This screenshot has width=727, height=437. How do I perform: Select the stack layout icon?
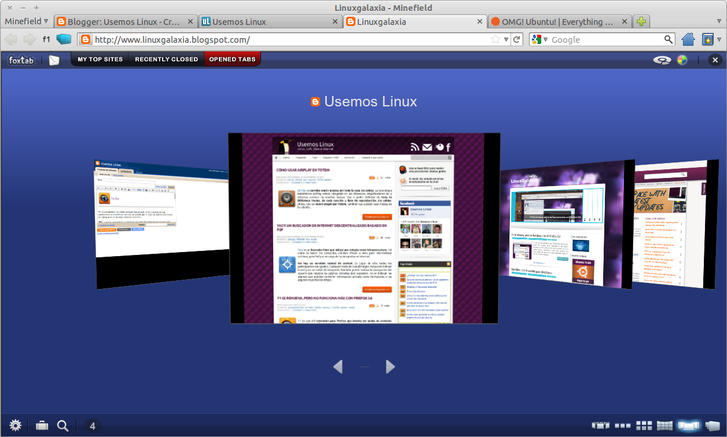[x=713, y=425]
